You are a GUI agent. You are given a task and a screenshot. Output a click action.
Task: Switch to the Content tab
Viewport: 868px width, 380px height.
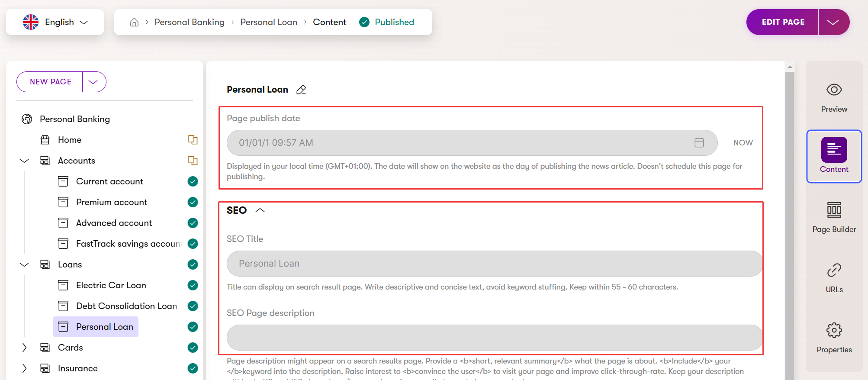pos(834,156)
